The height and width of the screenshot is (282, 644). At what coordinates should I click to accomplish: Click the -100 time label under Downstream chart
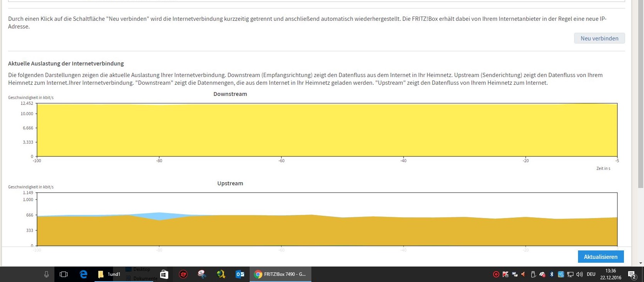click(37, 161)
